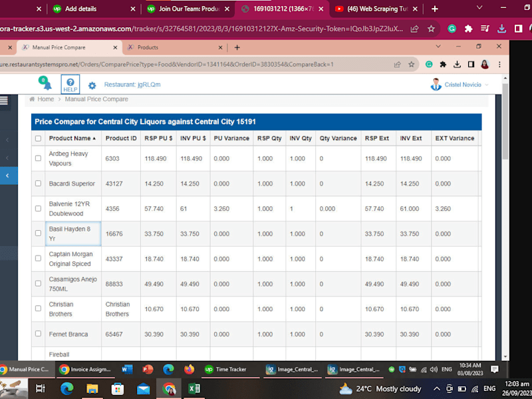
Task: Select the Basil Hayden 8 Yr cell
Action: 73,234
